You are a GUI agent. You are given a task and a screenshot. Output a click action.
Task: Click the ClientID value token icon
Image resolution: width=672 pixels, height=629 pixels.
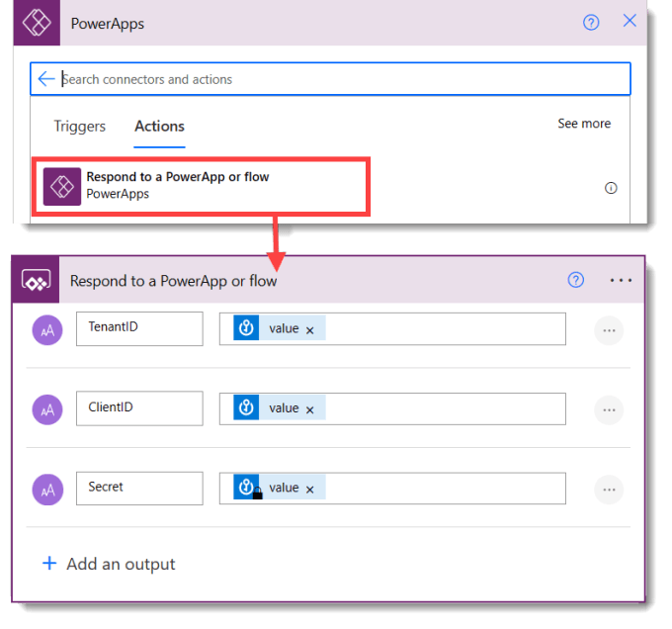pyautogui.click(x=246, y=407)
